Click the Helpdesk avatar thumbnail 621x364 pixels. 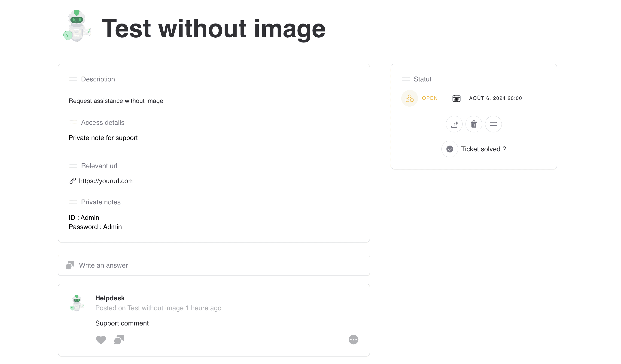click(77, 303)
